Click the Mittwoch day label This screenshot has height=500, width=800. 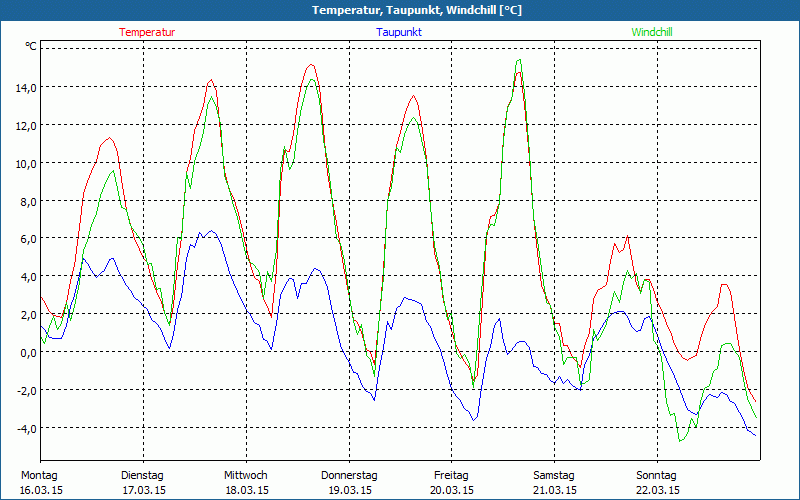(246, 476)
